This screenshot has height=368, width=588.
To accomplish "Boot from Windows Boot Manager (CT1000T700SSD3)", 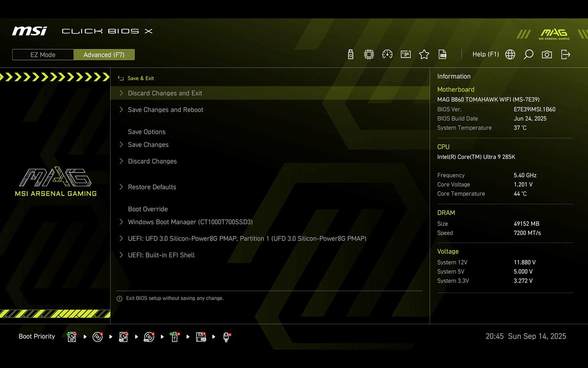I will pos(270,222).
